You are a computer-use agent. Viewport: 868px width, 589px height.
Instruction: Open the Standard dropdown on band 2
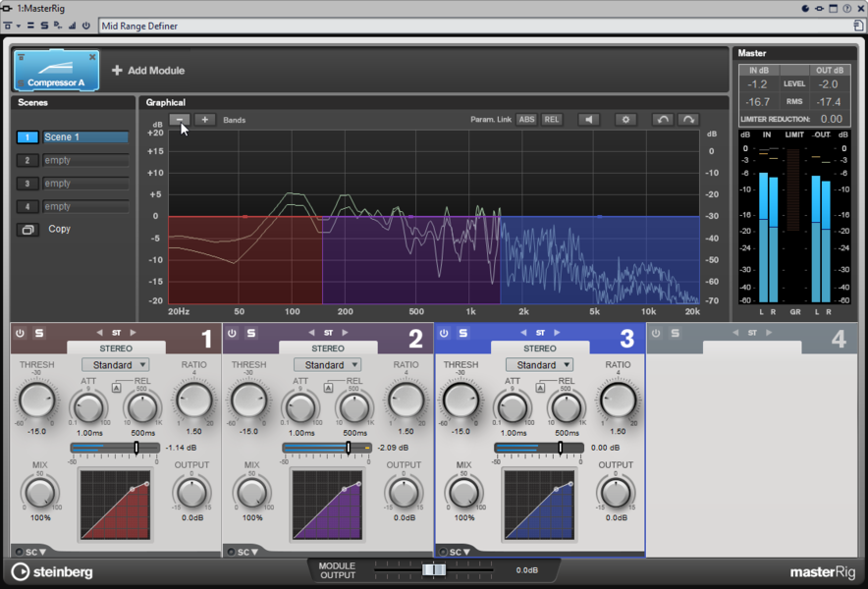(x=328, y=365)
